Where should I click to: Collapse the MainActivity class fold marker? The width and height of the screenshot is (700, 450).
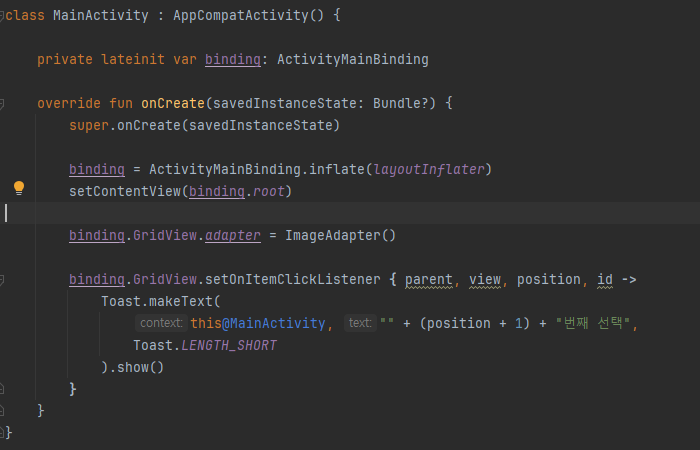2,16
